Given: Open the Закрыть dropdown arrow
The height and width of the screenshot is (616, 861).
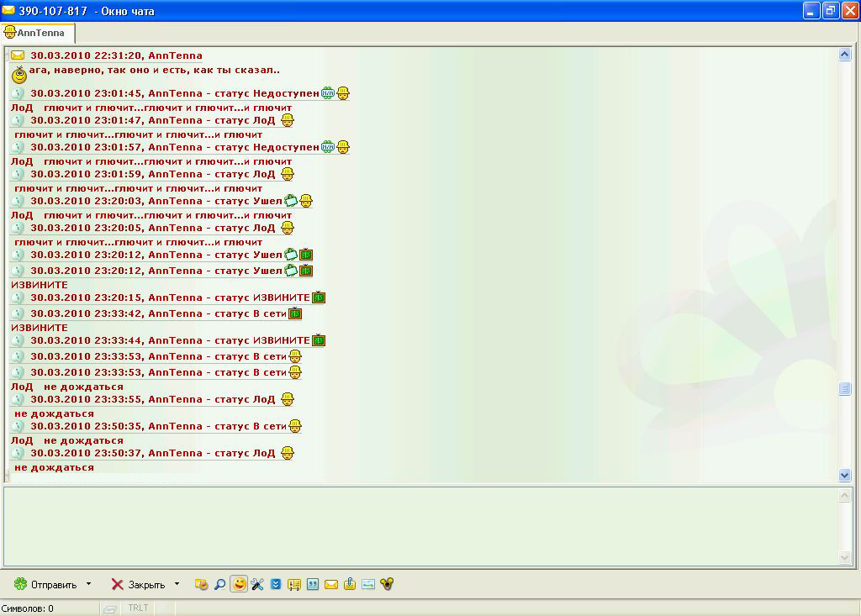Looking at the screenshot, I should pos(177,583).
